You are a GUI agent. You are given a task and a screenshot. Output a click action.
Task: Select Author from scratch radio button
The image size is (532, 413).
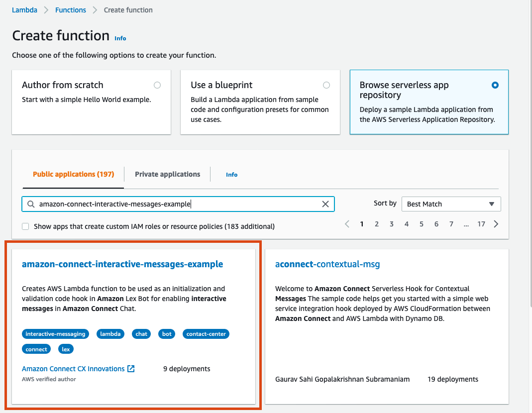pyautogui.click(x=157, y=85)
